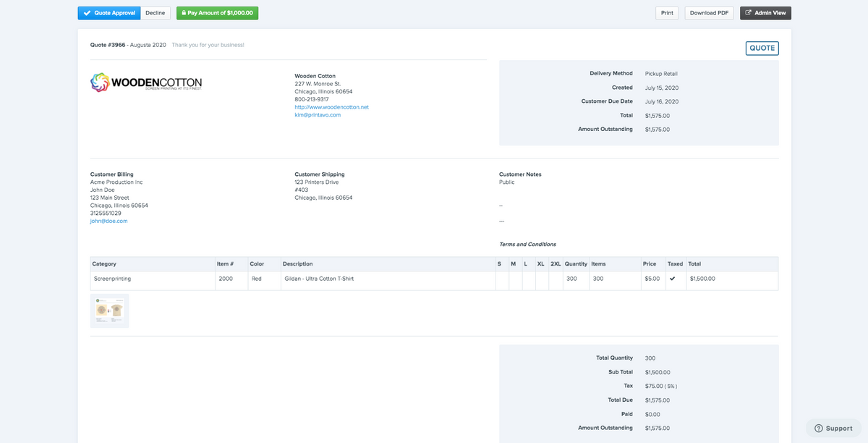Download the quote as PDF
Screen dimensions: 868x443
[709, 13]
